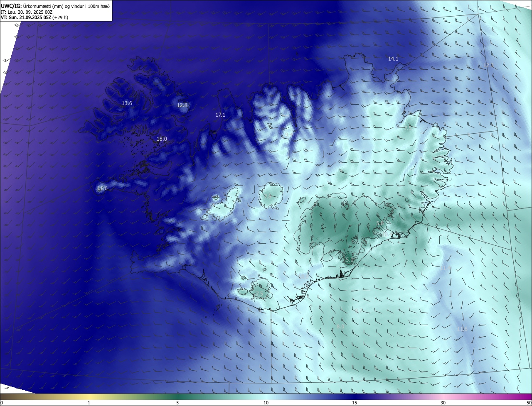The width and height of the screenshot is (532, 406).
Task: Click the 12.8 value label
Action: coord(182,105)
